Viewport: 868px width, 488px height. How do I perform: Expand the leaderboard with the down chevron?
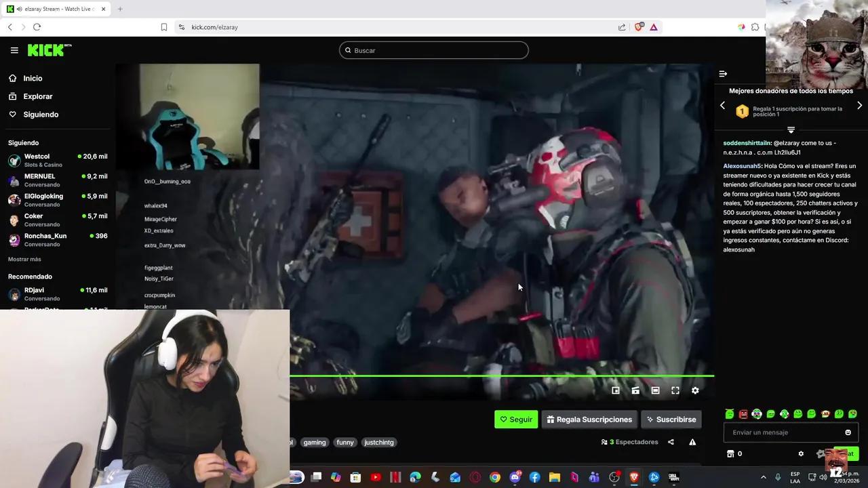click(x=791, y=129)
